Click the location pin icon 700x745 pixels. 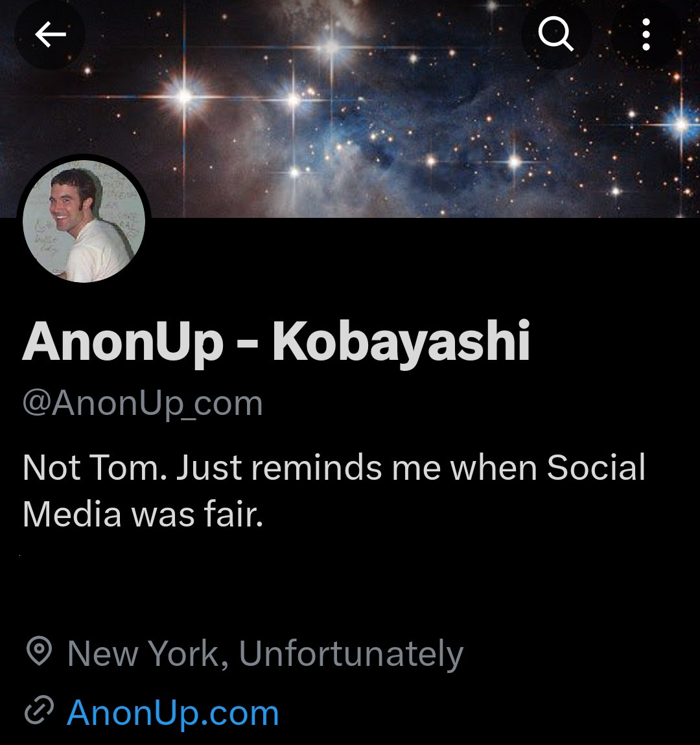click(x=39, y=651)
